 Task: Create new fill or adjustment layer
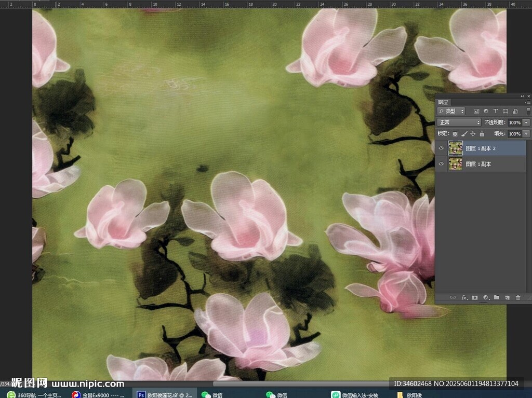click(x=486, y=297)
